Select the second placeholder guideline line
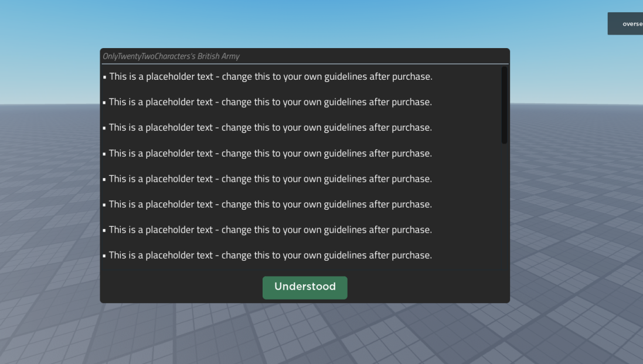 pos(270,102)
